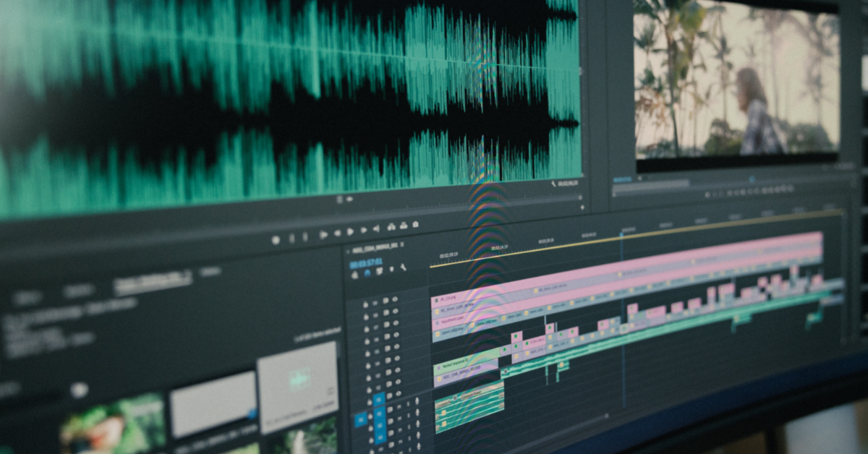Toggle a video track's visibility eye icon
Image resolution: width=868 pixels, height=454 pixels.
coord(394,300)
